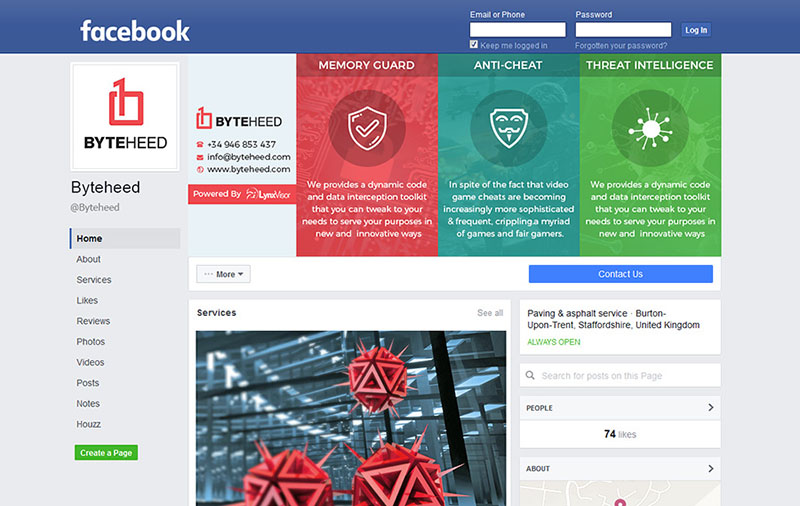This screenshot has width=800, height=506.
Task: Click the blue Contact Us button
Action: [620, 274]
